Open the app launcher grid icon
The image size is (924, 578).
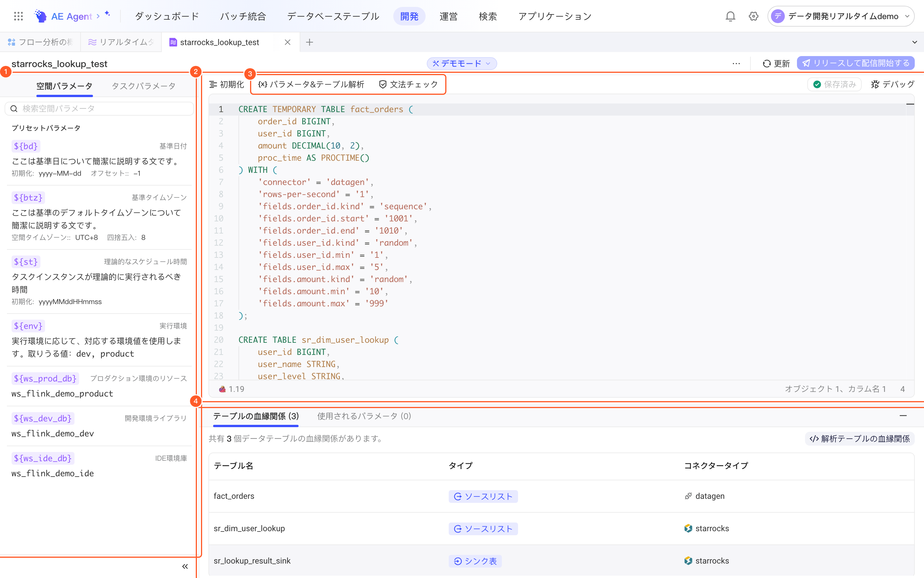(x=18, y=16)
